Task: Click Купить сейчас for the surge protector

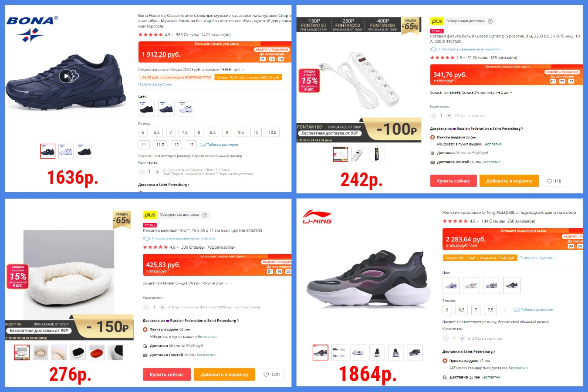Action: click(x=453, y=181)
